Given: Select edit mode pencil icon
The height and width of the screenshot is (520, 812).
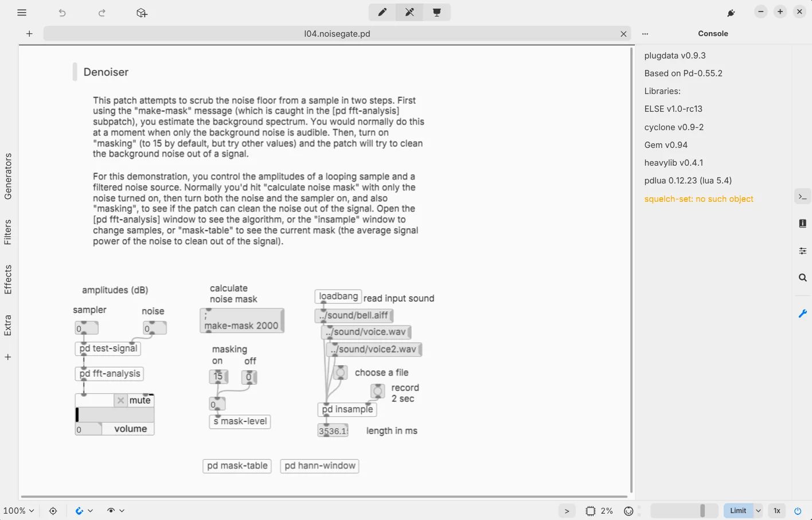Looking at the screenshot, I should (x=382, y=12).
